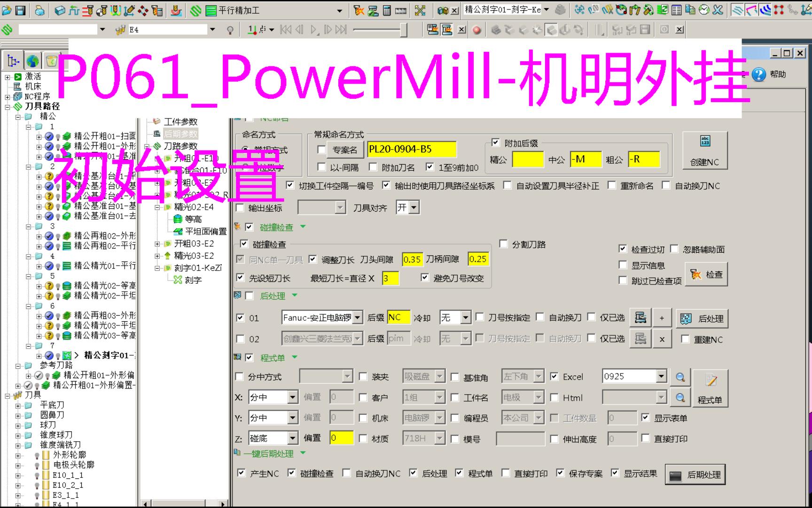Select 刀路参数 in the parameter tree

tap(180, 146)
